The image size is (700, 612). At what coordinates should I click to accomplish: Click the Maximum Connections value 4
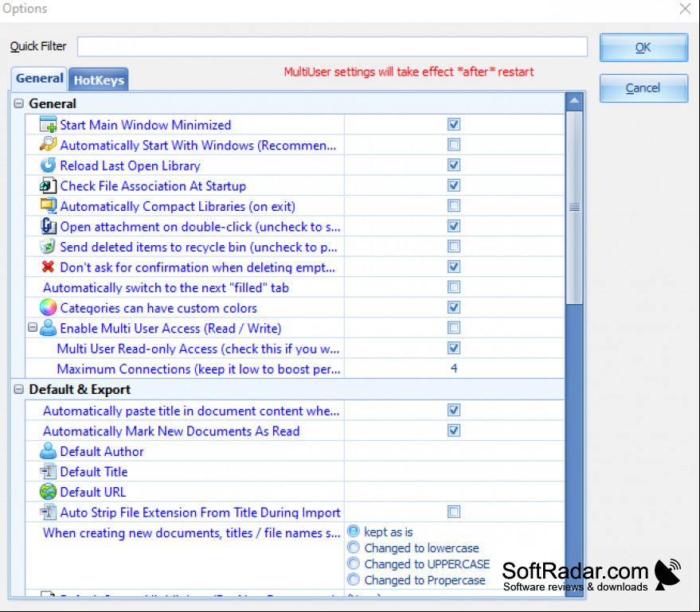(x=454, y=368)
